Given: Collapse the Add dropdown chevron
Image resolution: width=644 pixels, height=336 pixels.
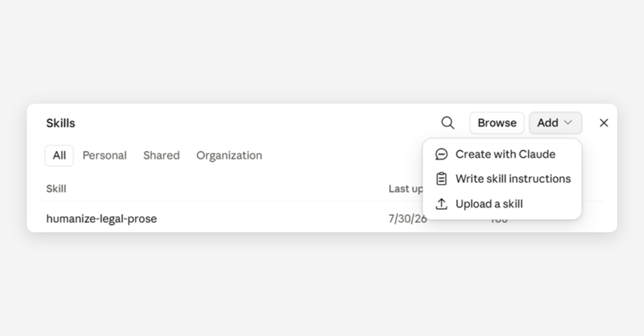Looking at the screenshot, I should pyautogui.click(x=568, y=123).
